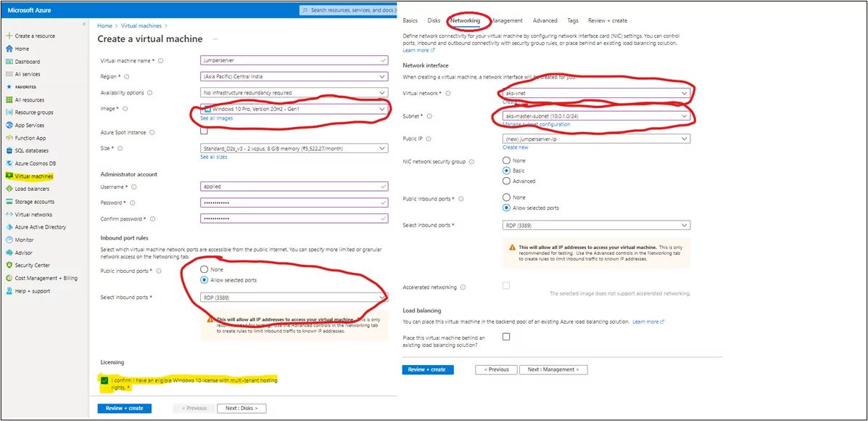Open the SQL databases icon
868x421 pixels.
coord(9,151)
